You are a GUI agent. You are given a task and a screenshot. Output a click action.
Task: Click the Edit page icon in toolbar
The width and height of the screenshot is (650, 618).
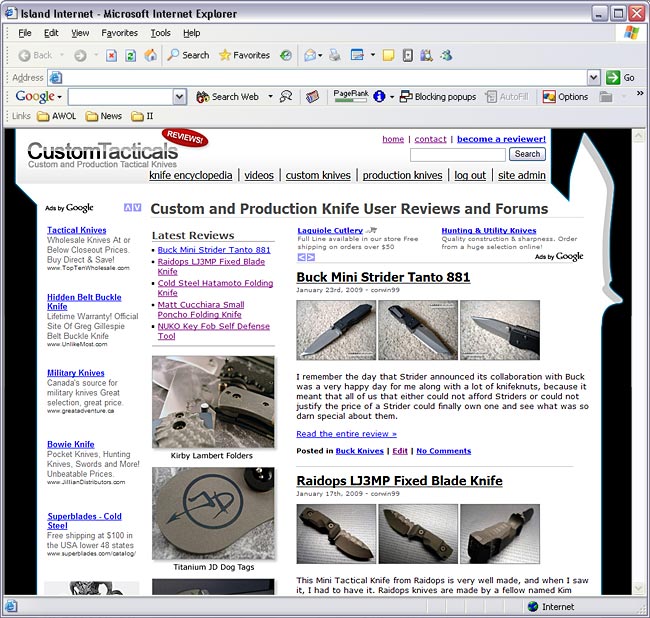(x=357, y=55)
